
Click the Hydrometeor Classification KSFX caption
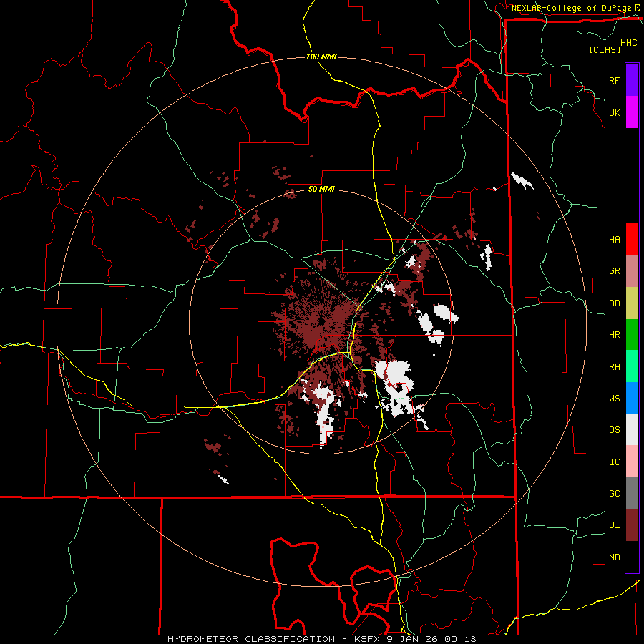pos(321,639)
